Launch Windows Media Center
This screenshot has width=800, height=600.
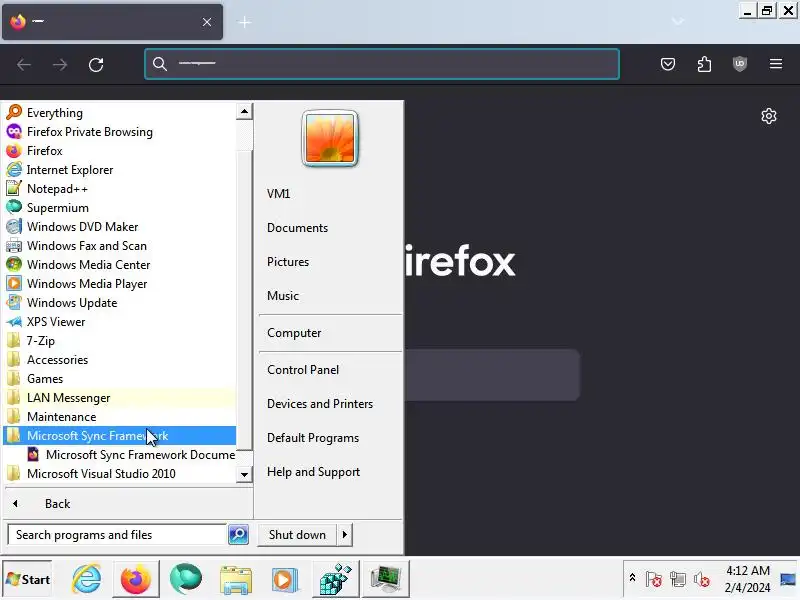tap(120, 264)
